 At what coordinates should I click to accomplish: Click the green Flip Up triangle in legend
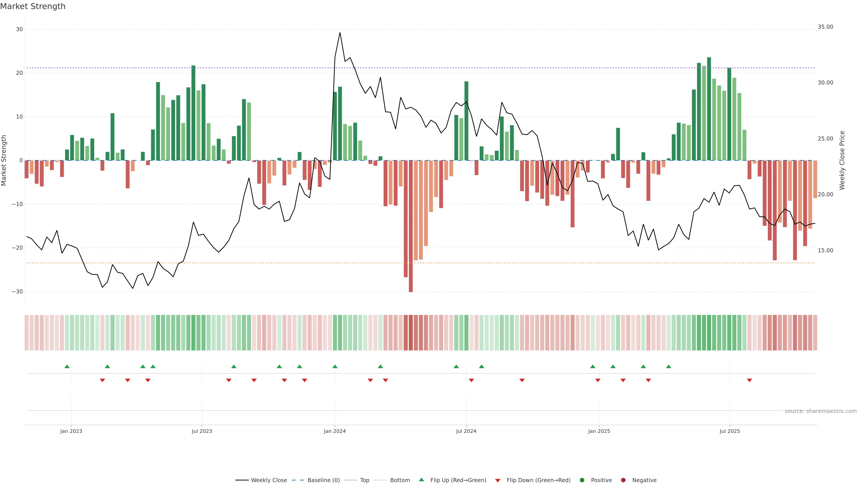point(421,480)
